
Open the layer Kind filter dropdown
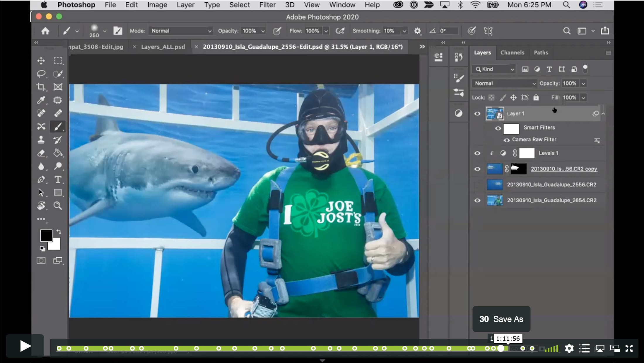click(x=494, y=69)
